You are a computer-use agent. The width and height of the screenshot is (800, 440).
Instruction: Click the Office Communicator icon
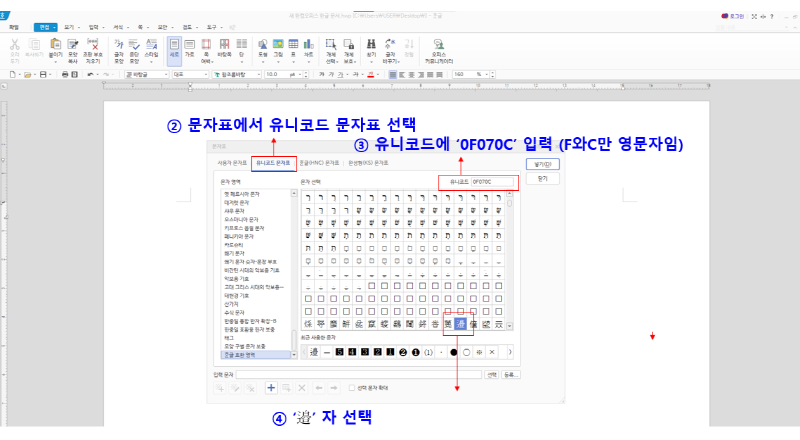pyautogui.click(x=439, y=44)
